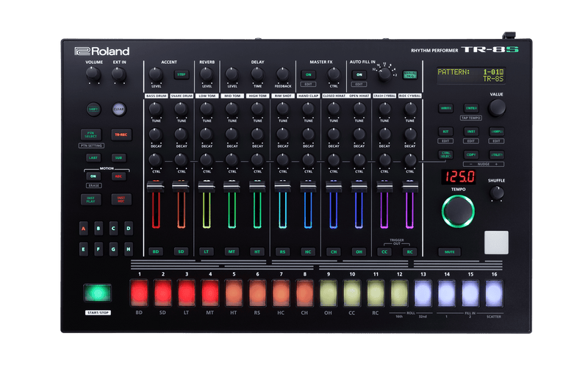
Task: Hit the SHIFT button
Action: point(93,109)
